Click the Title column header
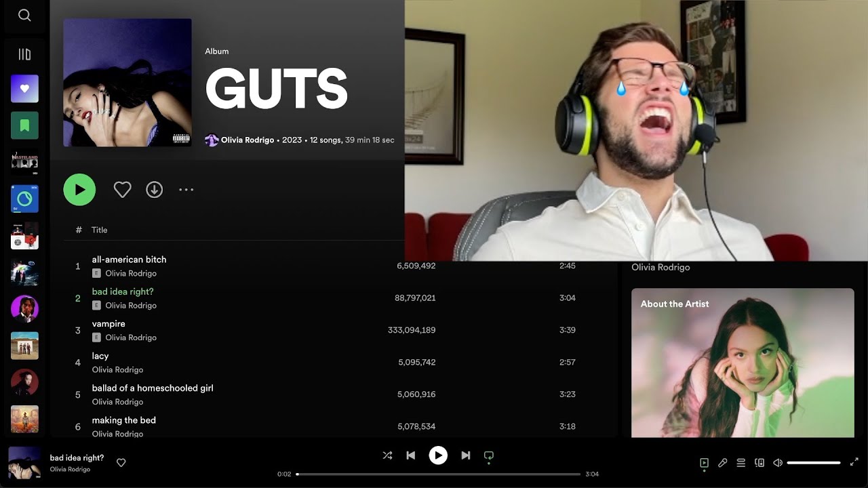The image size is (868, 488). (100, 230)
